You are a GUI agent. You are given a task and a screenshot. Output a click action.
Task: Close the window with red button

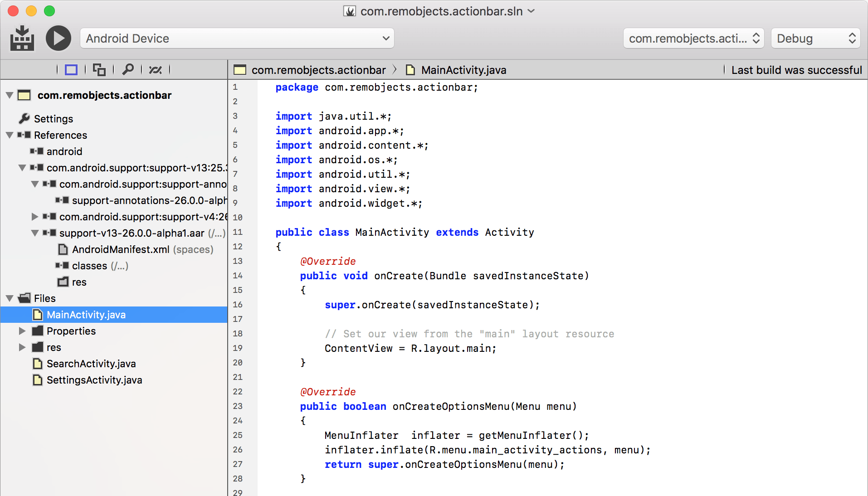click(x=13, y=11)
